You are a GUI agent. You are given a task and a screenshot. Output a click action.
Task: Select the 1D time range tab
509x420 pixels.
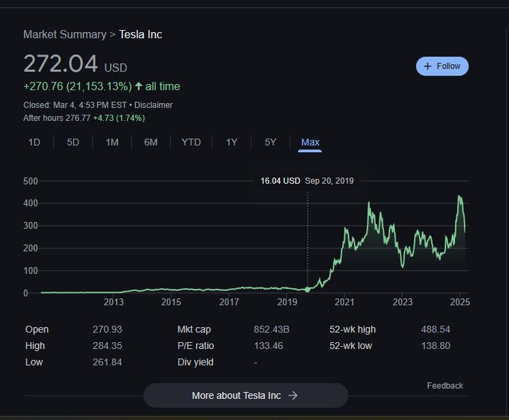click(34, 142)
